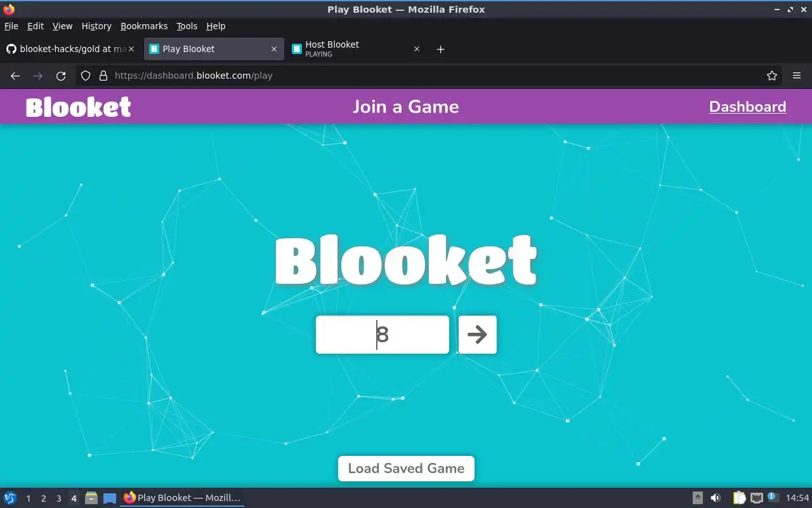The height and width of the screenshot is (508, 812).
Task: Open the File menu
Action: point(11,26)
